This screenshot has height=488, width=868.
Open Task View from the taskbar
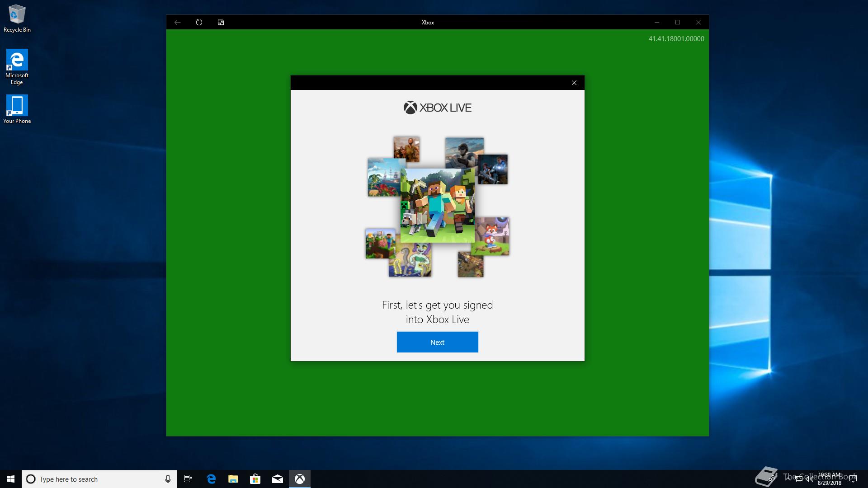click(x=188, y=479)
